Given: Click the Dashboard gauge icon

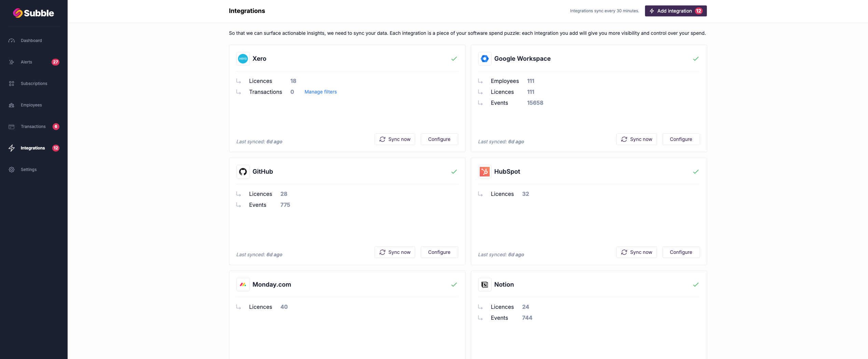Looking at the screenshot, I should 12,41.
